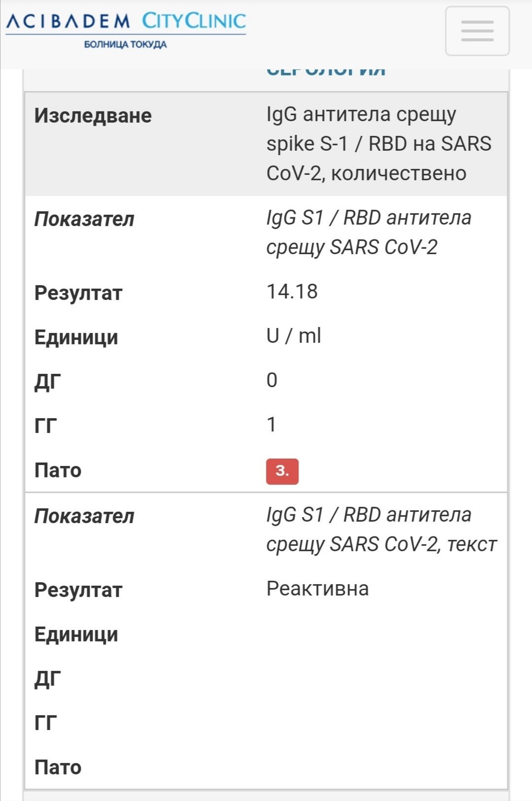
Task: Click the partially hidden СЕРОЛОГИЯ heading
Action: point(326,72)
